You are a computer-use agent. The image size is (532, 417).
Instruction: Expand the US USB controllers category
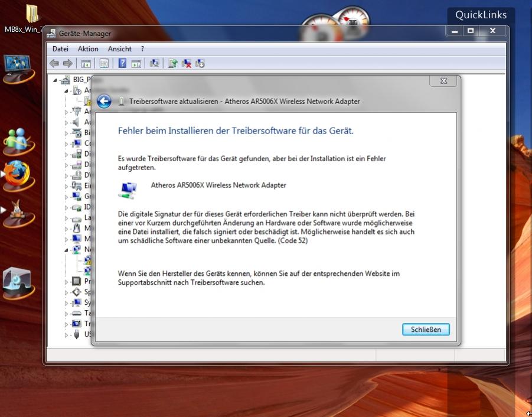66,335
